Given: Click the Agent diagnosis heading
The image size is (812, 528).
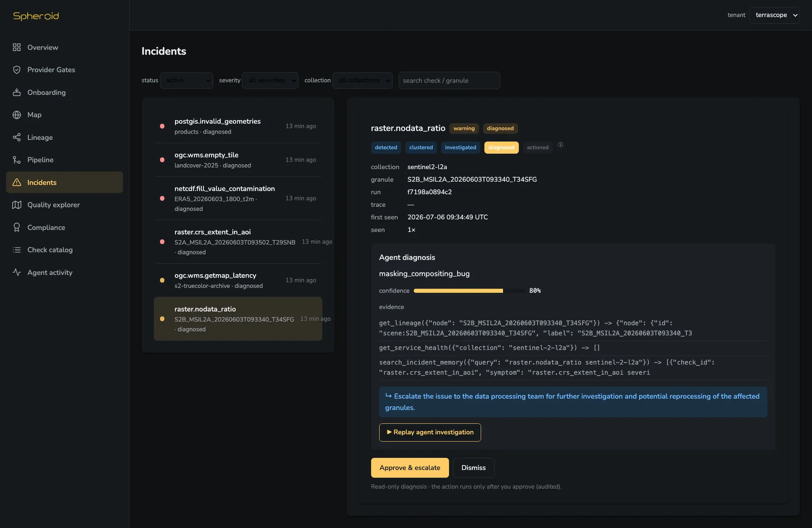Looking at the screenshot, I should coord(407,257).
